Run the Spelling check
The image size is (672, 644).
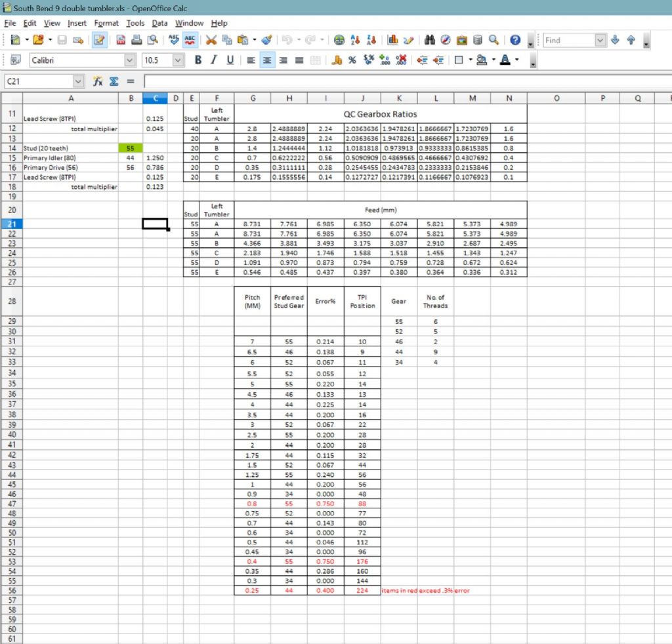[173, 40]
